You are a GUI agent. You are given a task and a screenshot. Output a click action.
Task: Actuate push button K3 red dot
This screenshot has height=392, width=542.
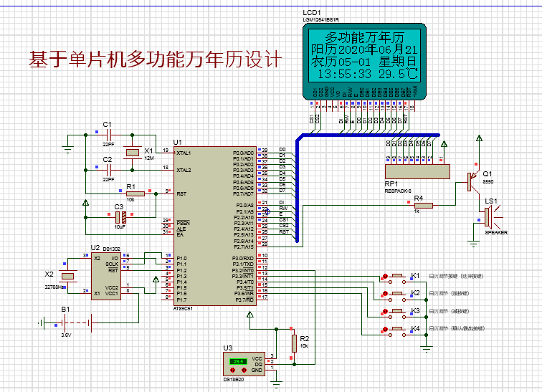tap(385, 312)
